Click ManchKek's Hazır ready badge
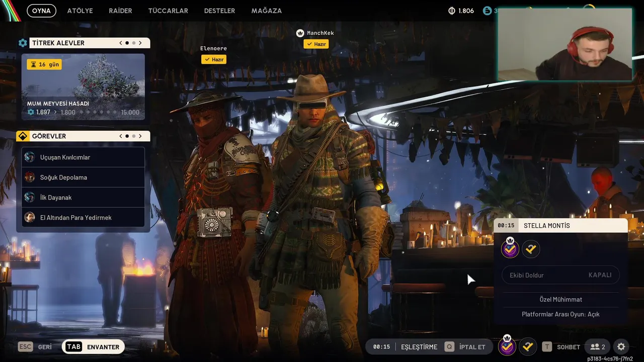The width and height of the screenshot is (644, 362). (316, 44)
